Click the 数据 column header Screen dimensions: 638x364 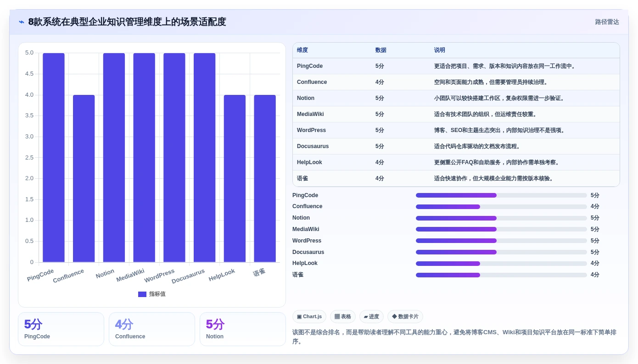pyautogui.click(x=381, y=50)
